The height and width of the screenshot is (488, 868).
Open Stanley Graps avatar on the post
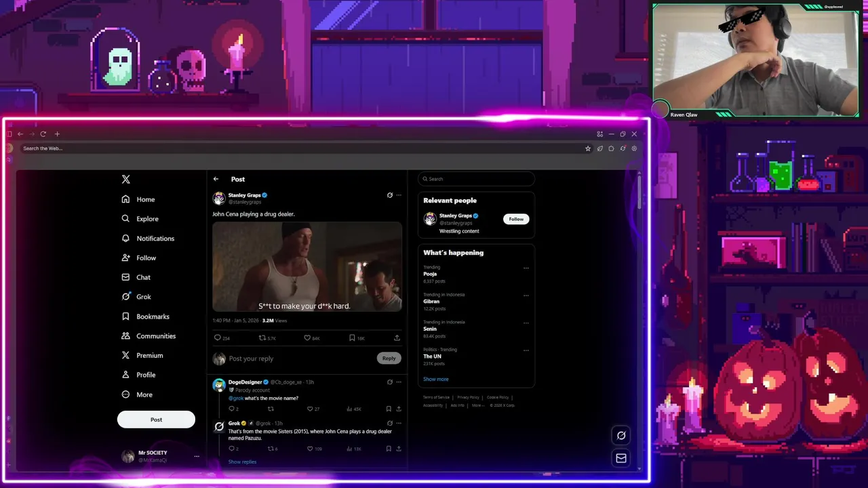pyautogui.click(x=219, y=198)
